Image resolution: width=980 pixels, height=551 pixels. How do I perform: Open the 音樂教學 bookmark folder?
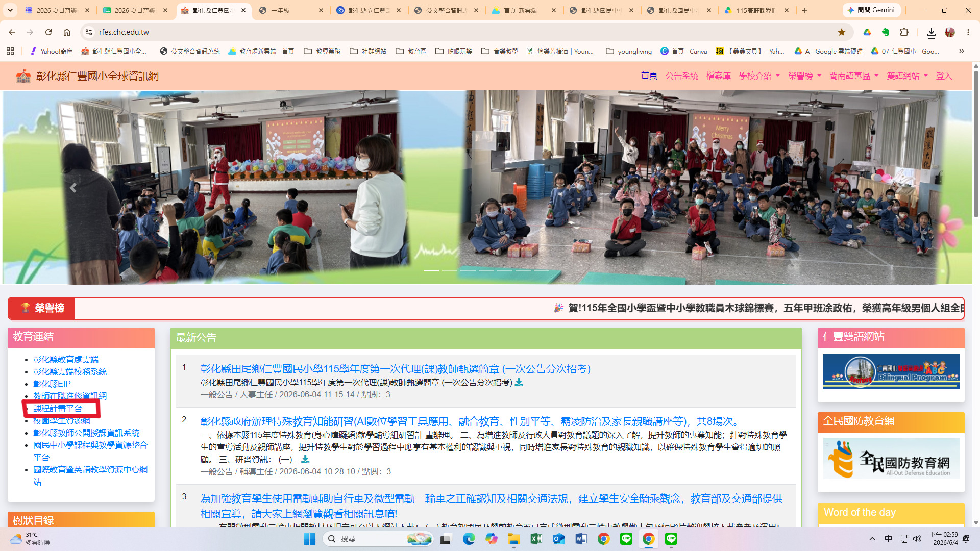[499, 51]
